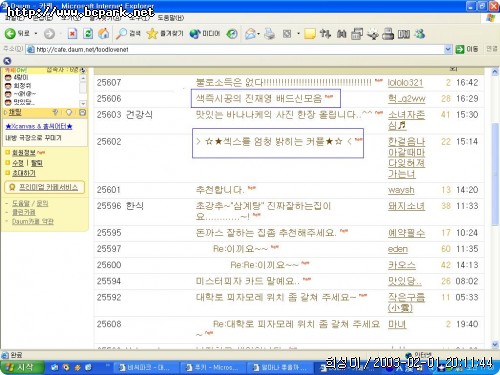Image resolution: width=500 pixels, height=375 pixels.
Task: Open the 클린카페 link
Action: click(24, 212)
